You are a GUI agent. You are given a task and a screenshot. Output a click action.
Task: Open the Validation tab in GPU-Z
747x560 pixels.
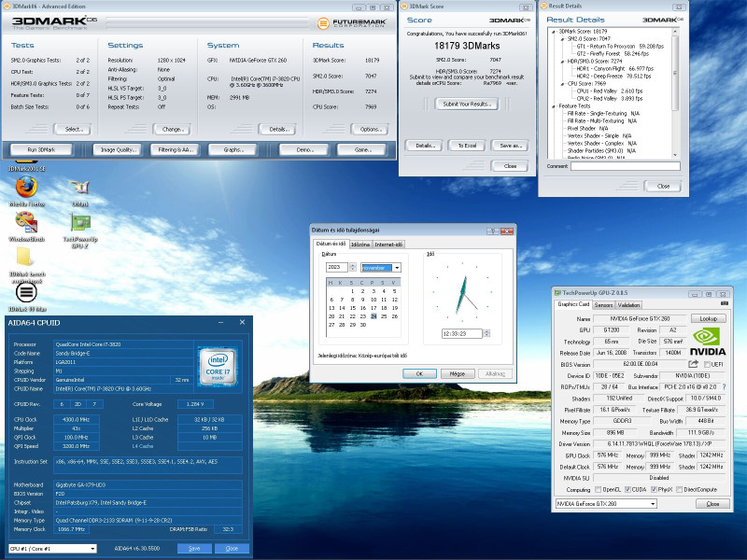click(628, 305)
